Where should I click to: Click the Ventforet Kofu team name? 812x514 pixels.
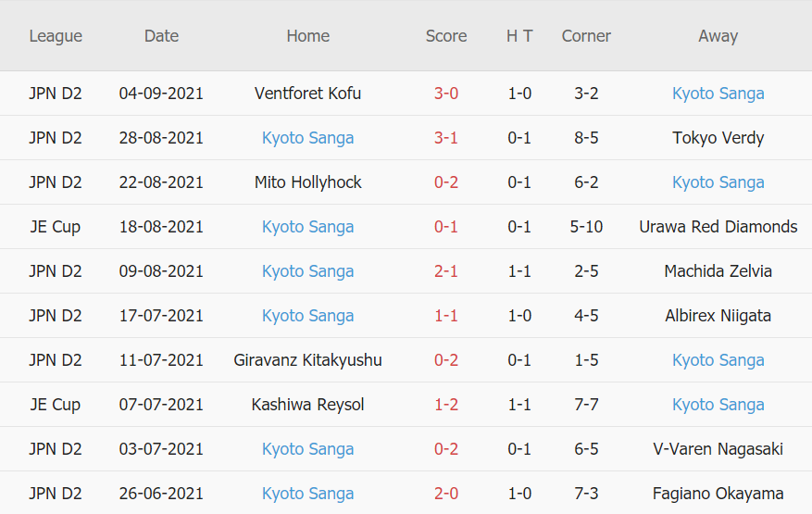[307, 94]
